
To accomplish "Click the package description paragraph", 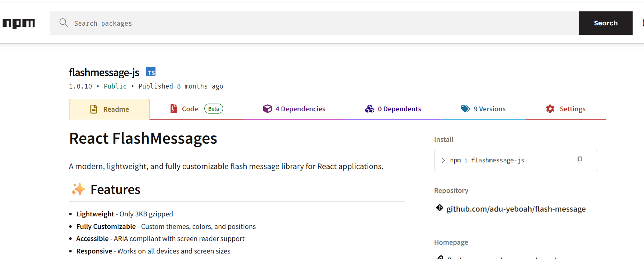I will pos(226,166).
